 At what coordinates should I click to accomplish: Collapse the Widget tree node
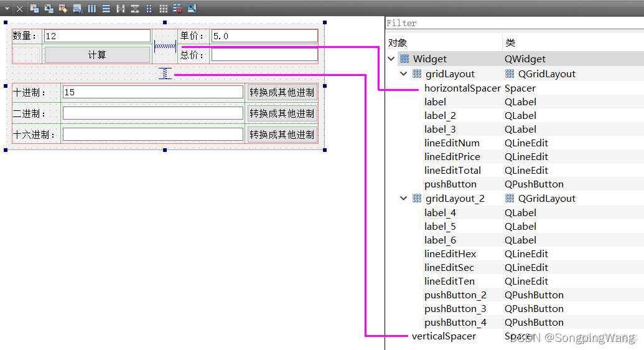[391, 59]
